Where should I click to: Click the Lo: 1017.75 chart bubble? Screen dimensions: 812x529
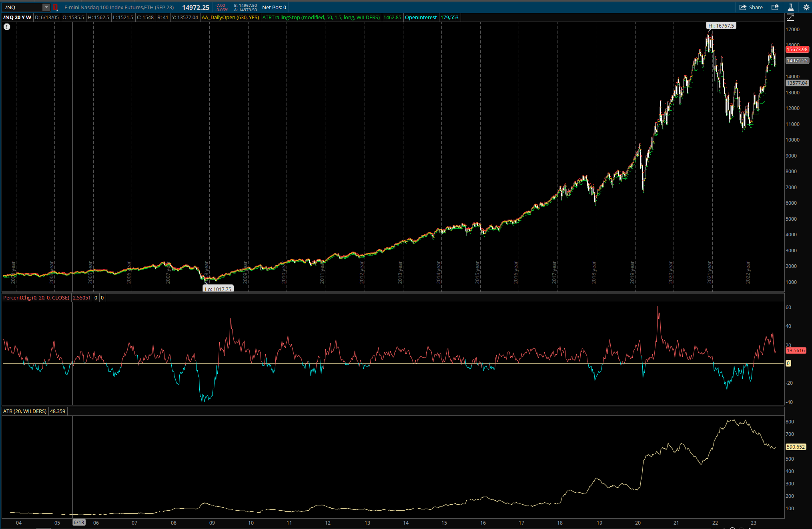click(x=218, y=289)
